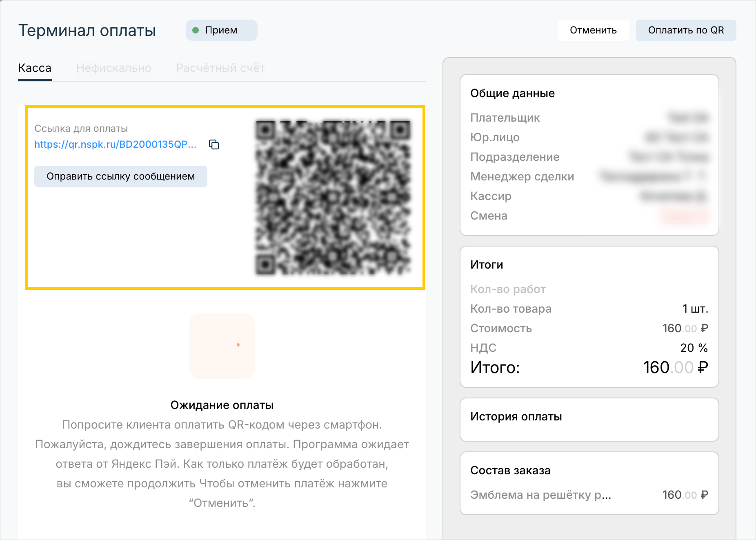The image size is (756, 540).
Task: Click the payment QR code image
Action: point(333,197)
